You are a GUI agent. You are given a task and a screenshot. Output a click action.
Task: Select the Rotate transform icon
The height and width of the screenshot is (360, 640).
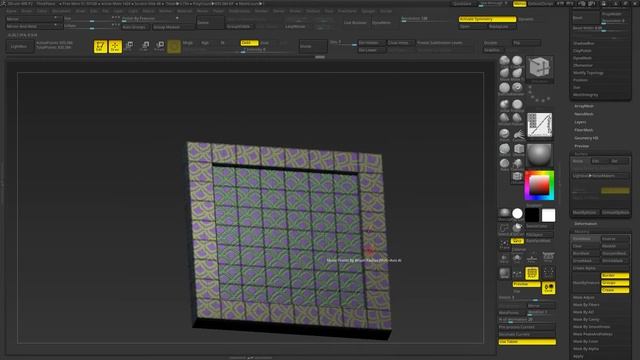point(160,46)
